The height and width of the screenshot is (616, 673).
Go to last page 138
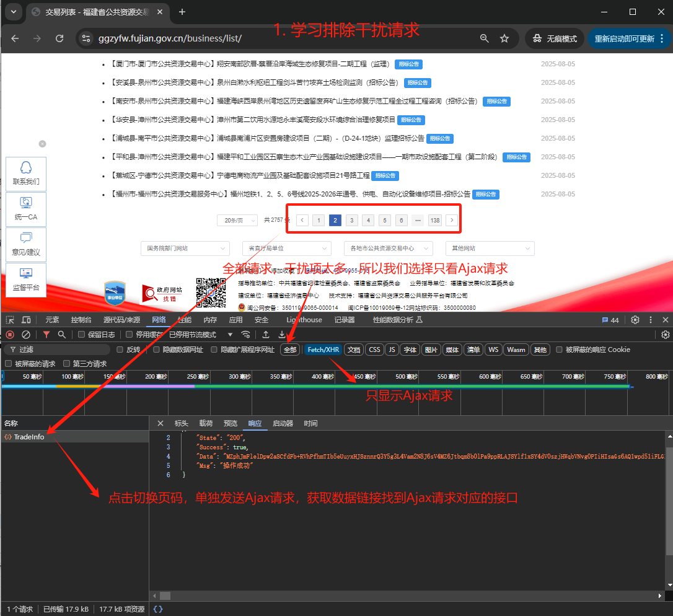(435, 220)
